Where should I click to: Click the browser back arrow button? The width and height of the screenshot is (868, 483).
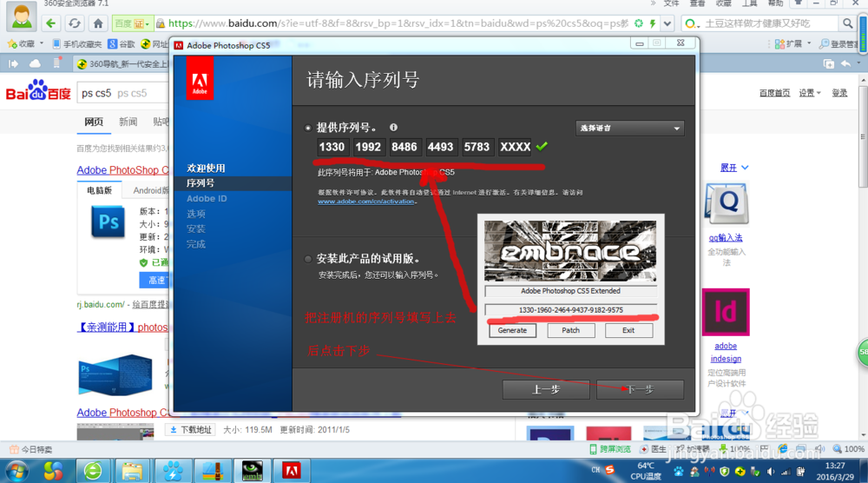[51, 23]
